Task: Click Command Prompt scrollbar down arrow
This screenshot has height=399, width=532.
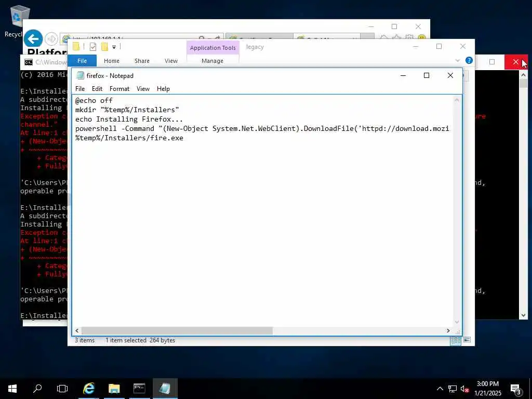Action: coord(523,315)
